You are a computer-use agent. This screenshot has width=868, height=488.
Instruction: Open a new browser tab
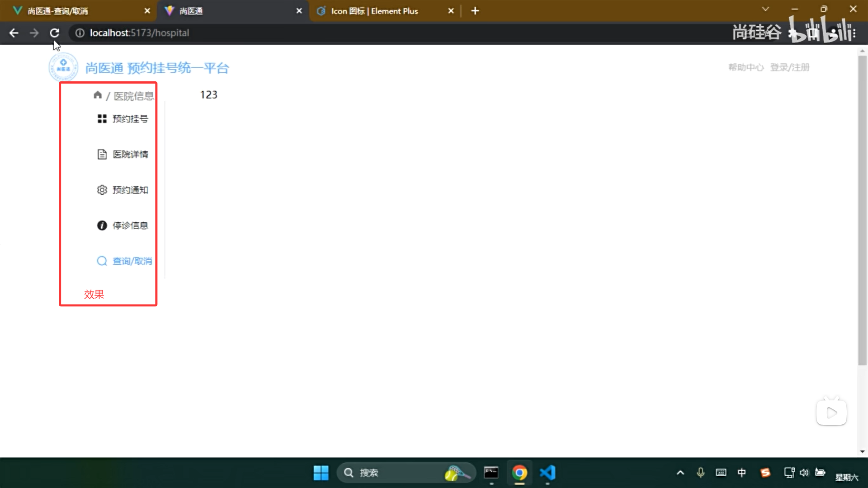pos(475,11)
